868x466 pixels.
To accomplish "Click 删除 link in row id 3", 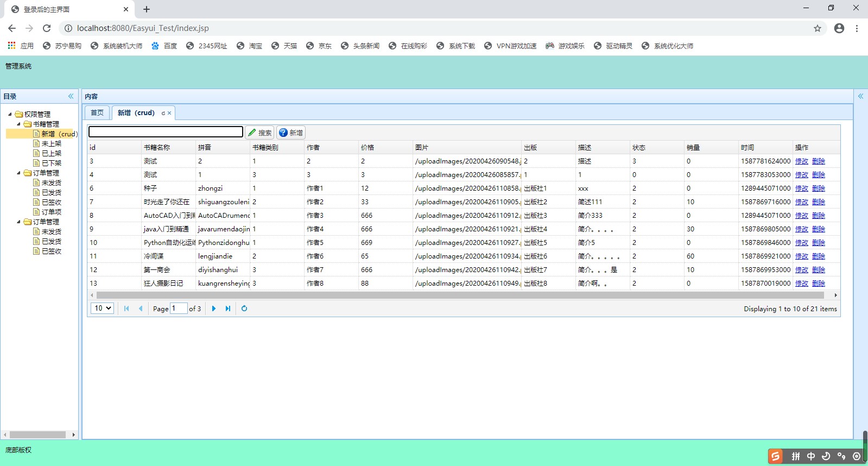I will point(819,161).
